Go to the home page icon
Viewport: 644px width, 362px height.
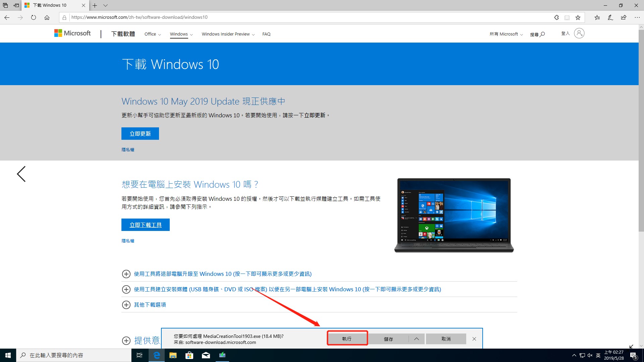(47, 17)
